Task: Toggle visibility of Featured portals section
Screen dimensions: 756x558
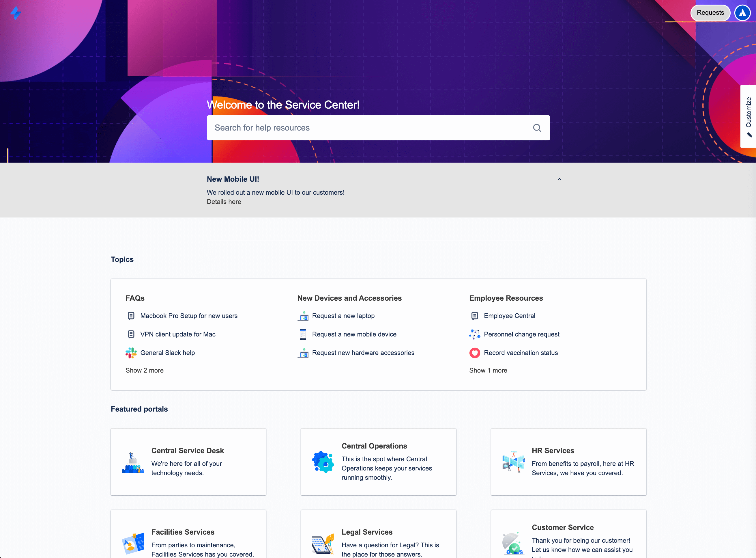Action: point(139,409)
